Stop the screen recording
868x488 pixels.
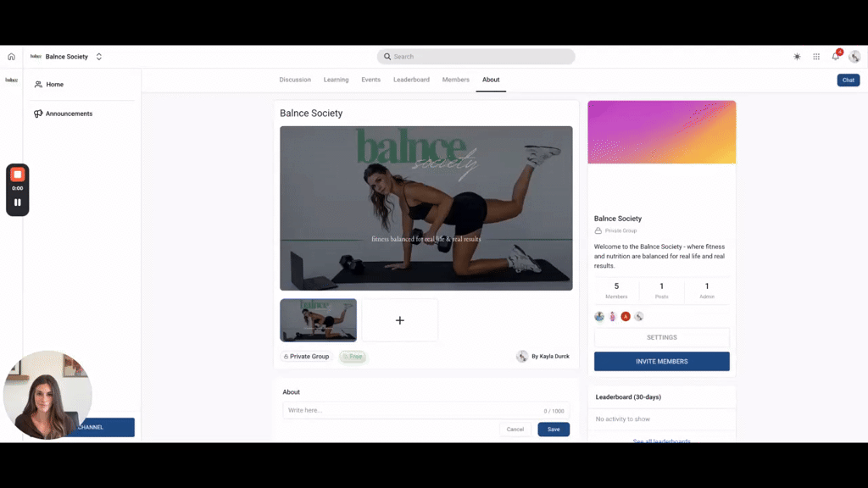click(18, 175)
